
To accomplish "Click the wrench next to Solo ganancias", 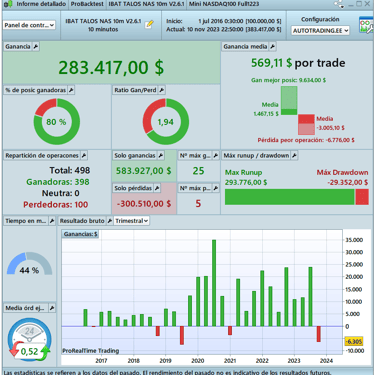I will point(161,155).
